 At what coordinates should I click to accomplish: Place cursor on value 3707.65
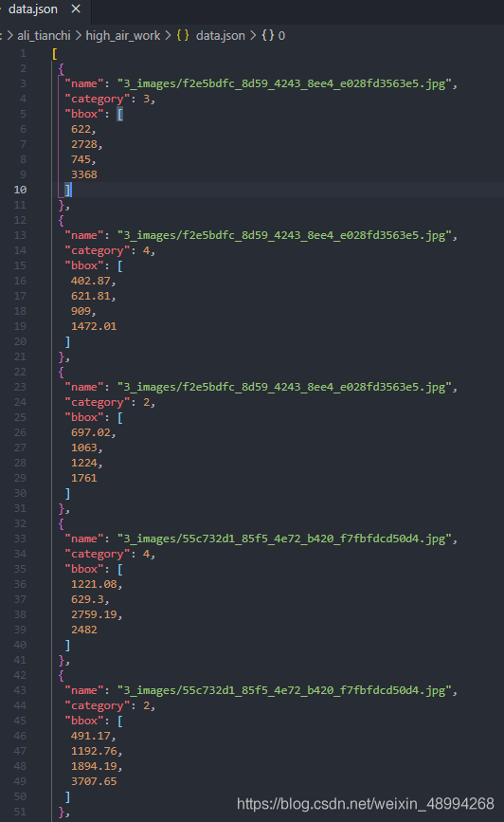pyautogui.click(x=94, y=781)
